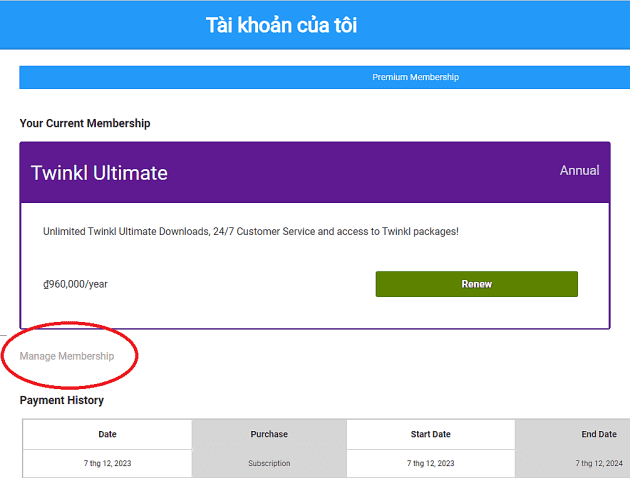Click the Twinkl Ultimate plan name
Screen dimensions: 630x478
coord(99,173)
